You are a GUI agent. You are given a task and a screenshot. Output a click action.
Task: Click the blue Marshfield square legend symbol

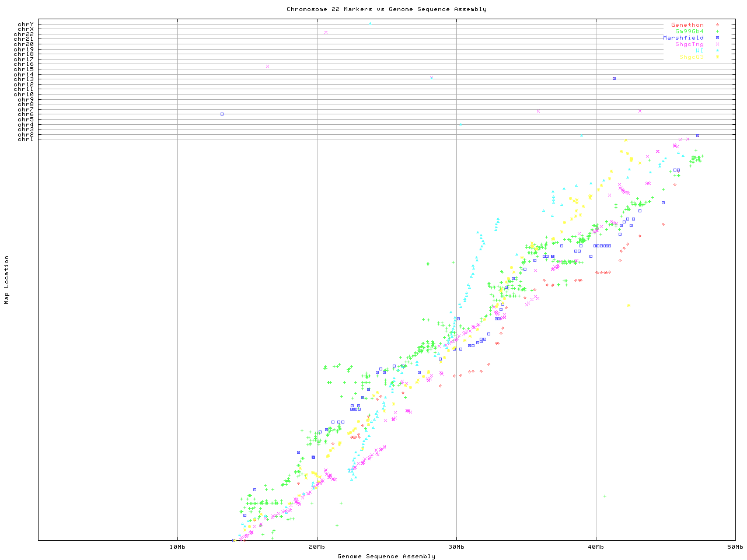(x=717, y=38)
